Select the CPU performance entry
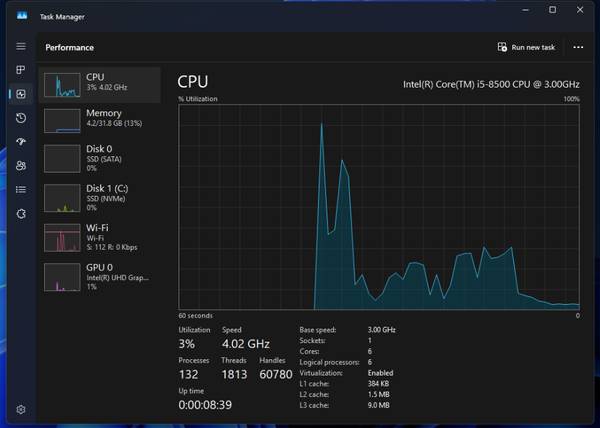600x428 pixels. pos(99,83)
